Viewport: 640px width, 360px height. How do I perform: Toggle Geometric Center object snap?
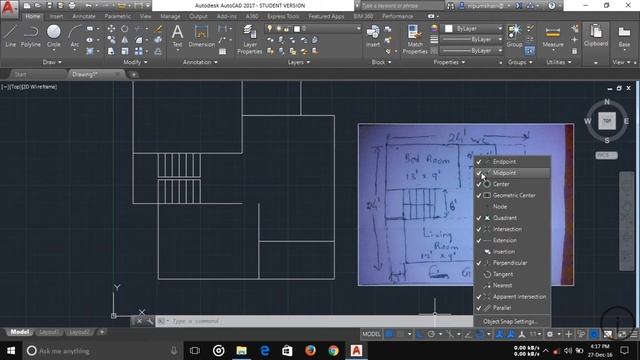[512, 196]
